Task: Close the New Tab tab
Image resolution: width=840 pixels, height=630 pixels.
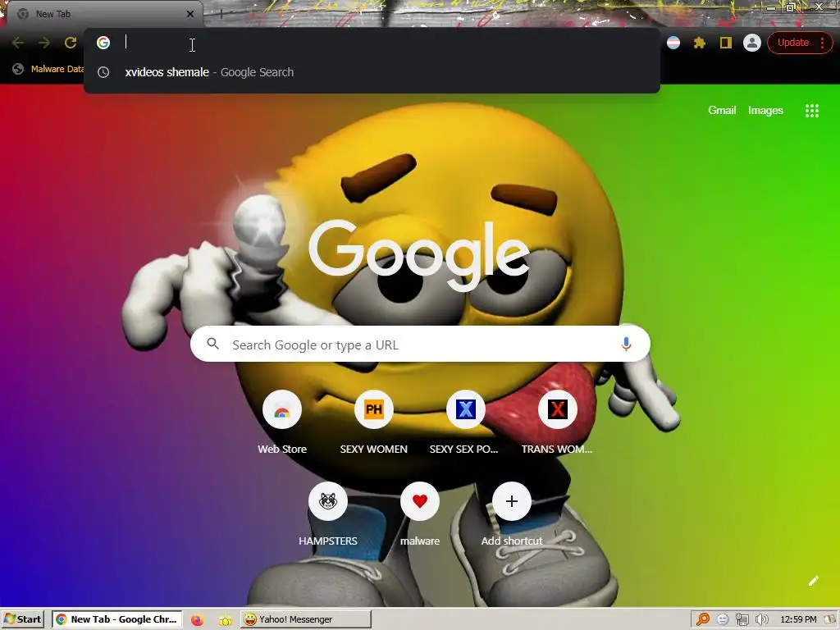Action: pos(190,14)
